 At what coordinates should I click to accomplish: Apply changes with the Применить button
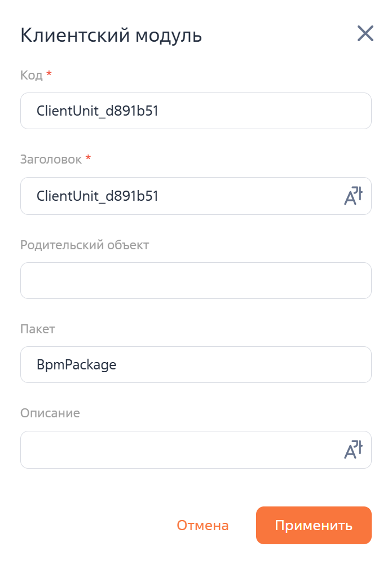pos(314,526)
